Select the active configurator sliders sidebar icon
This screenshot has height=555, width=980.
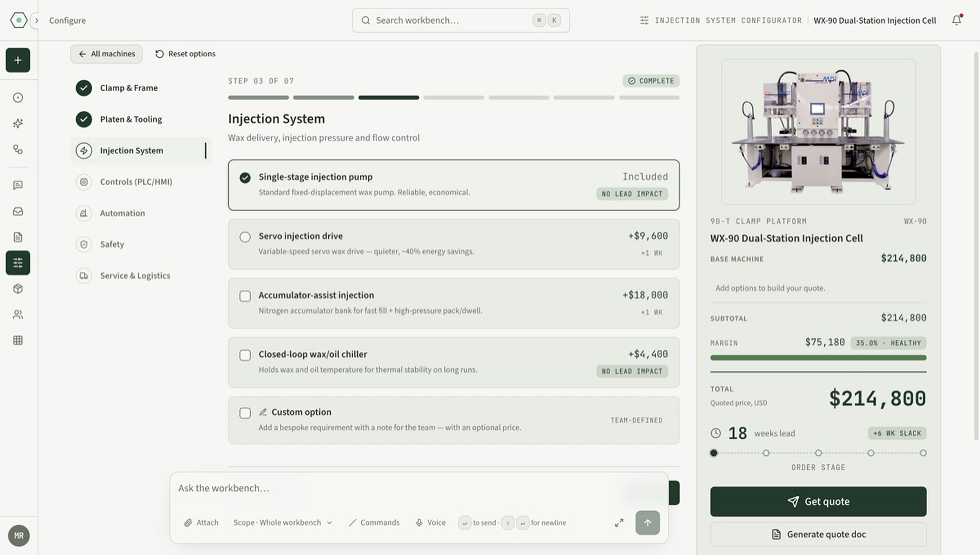coord(18,263)
